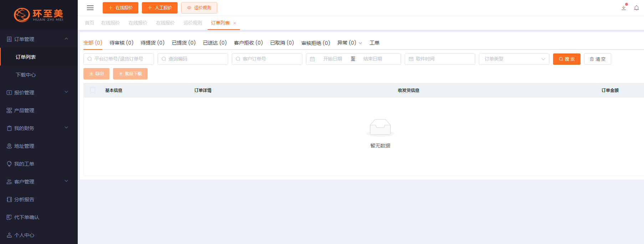Close the 订单列表 page tab
This screenshot has width=644, height=244.
click(x=235, y=23)
